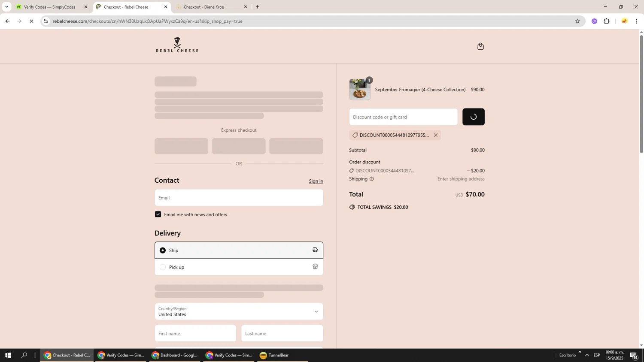Focus the Discount code or gift card field
The image size is (644, 362).
(x=403, y=117)
